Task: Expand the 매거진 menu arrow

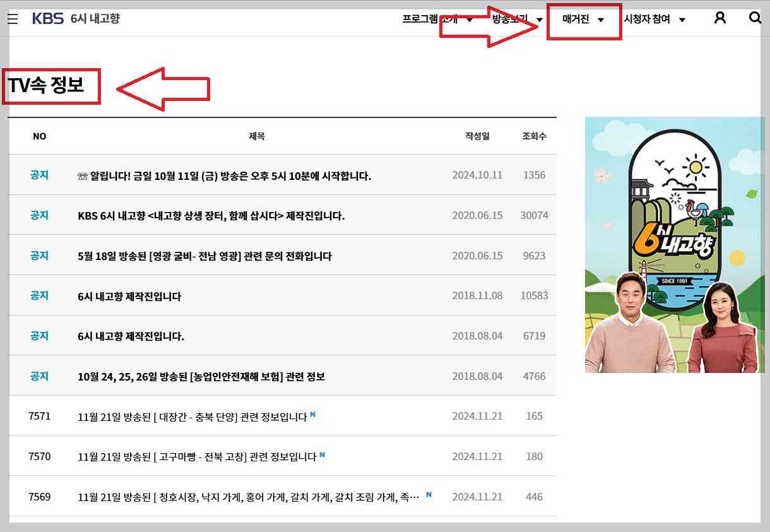Action: pyautogui.click(x=601, y=20)
